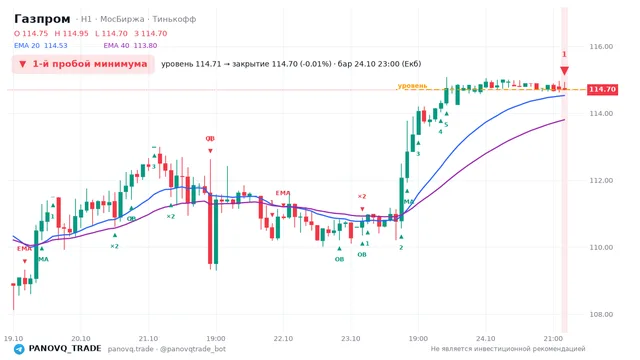Click the 116.00 price axis label
Viewport: 640px width, 360px height.
pos(601,47)
